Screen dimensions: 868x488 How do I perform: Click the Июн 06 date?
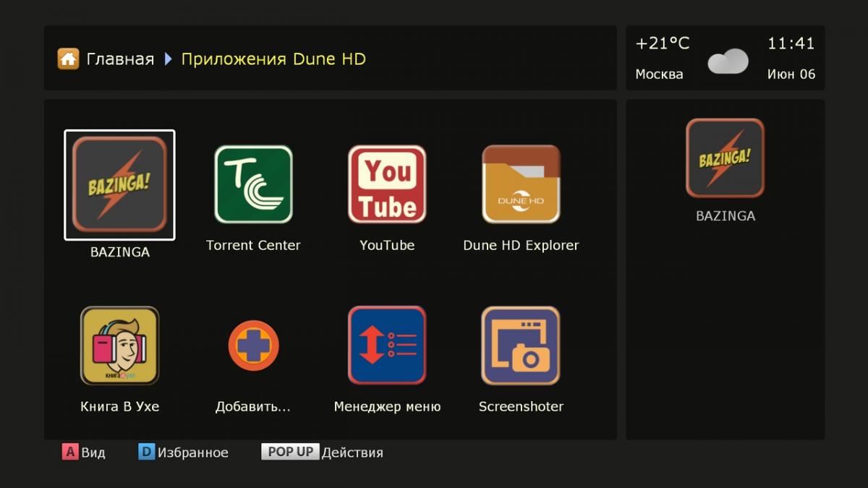click(x=791, y=74)
